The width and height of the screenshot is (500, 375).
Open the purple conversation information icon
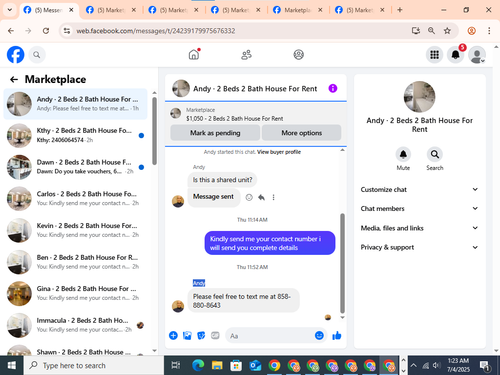[333, 88]
